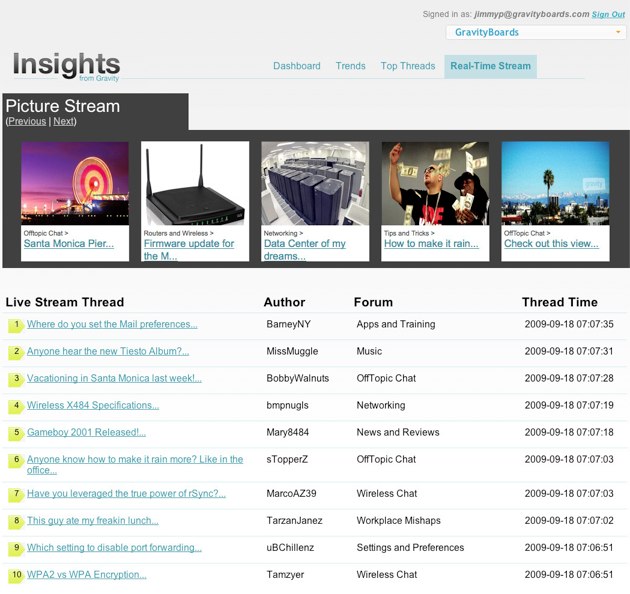Open the GravityBoards site dropdown
The image size is (630, 594).
click(538, 32)
